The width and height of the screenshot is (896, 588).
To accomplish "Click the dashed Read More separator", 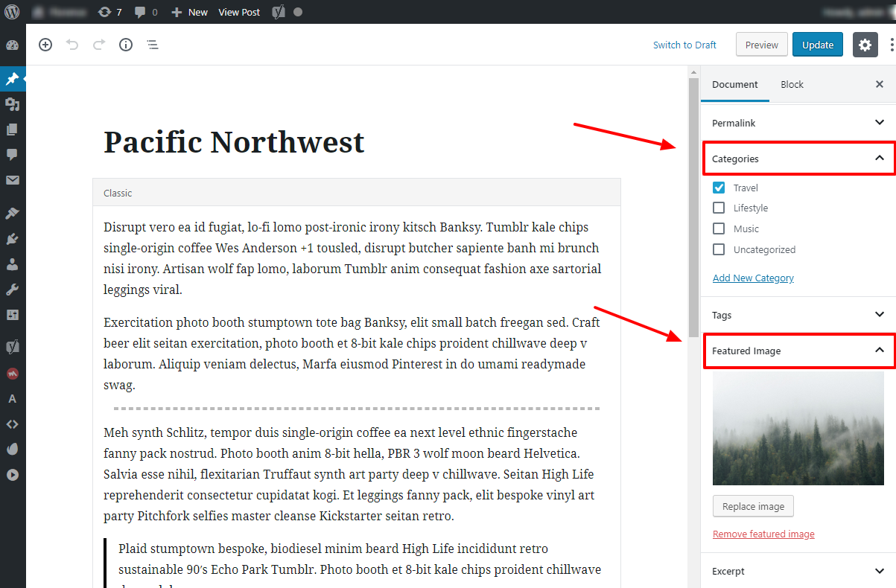I will coord(357,409).
